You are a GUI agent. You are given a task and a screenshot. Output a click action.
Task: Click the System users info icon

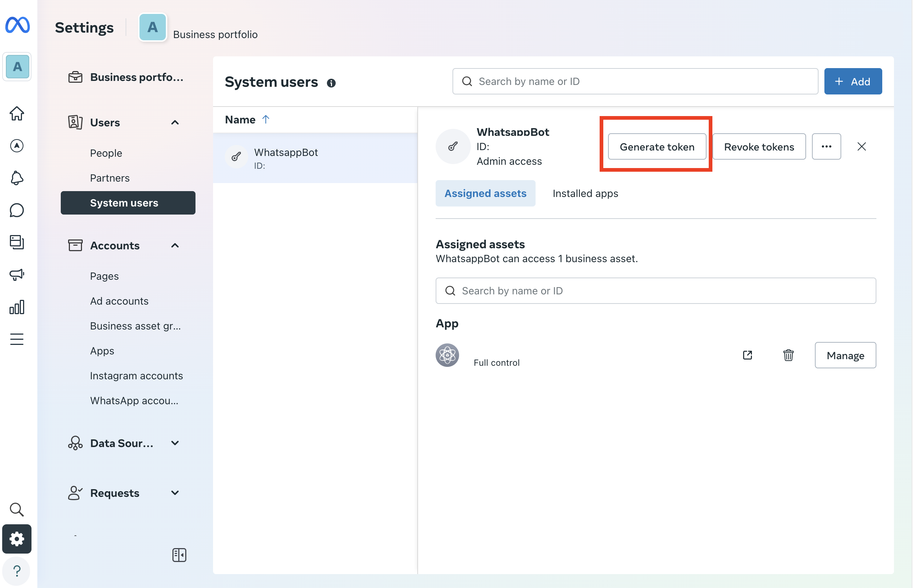[331, 83]
